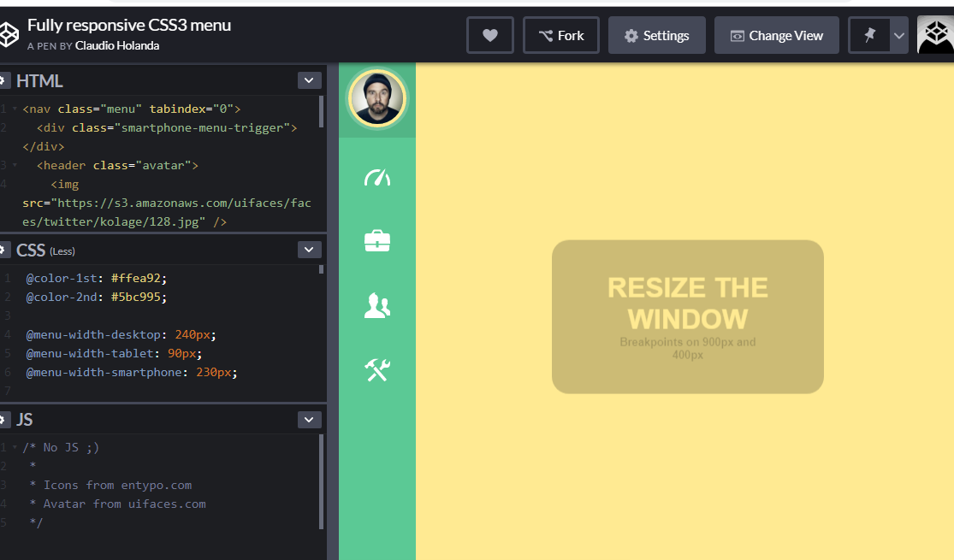
Task: Open the user profile avatar in header
Action: [x=936, y=35]
